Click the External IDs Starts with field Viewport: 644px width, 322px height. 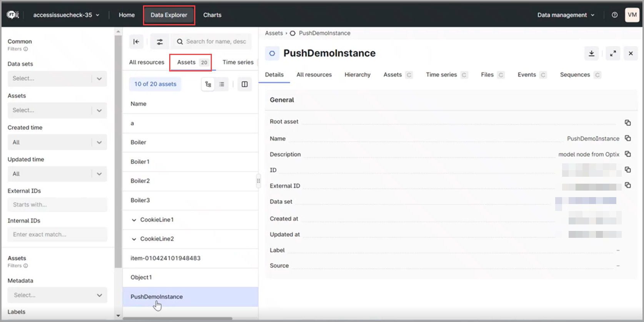tap(57, 205)
